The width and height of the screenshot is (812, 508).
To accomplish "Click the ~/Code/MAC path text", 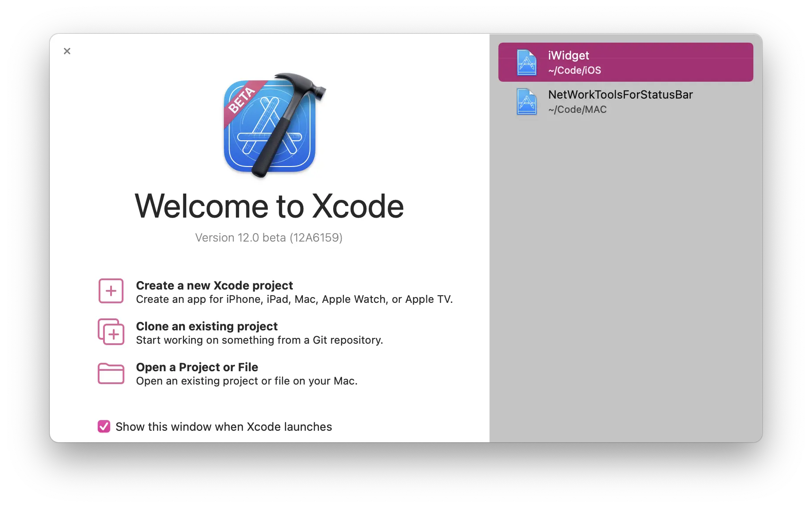I will pyautogui.click(x=577, y=109).
